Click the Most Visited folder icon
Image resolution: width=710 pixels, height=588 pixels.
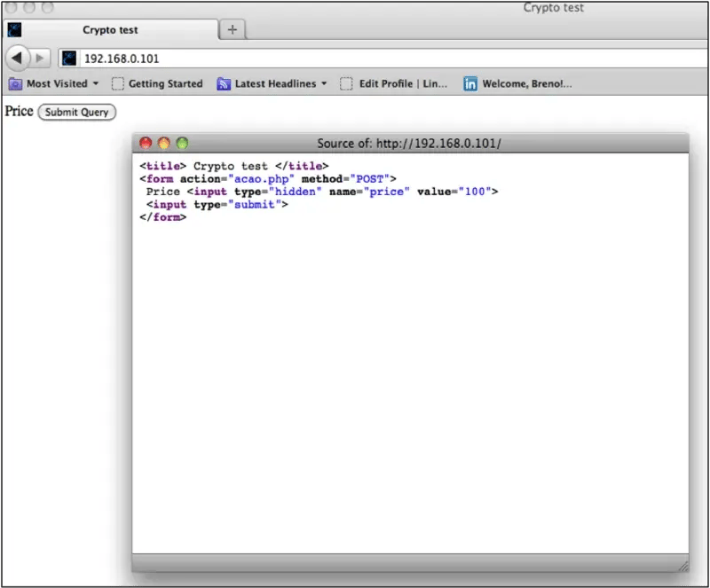[x=15, y=83]
